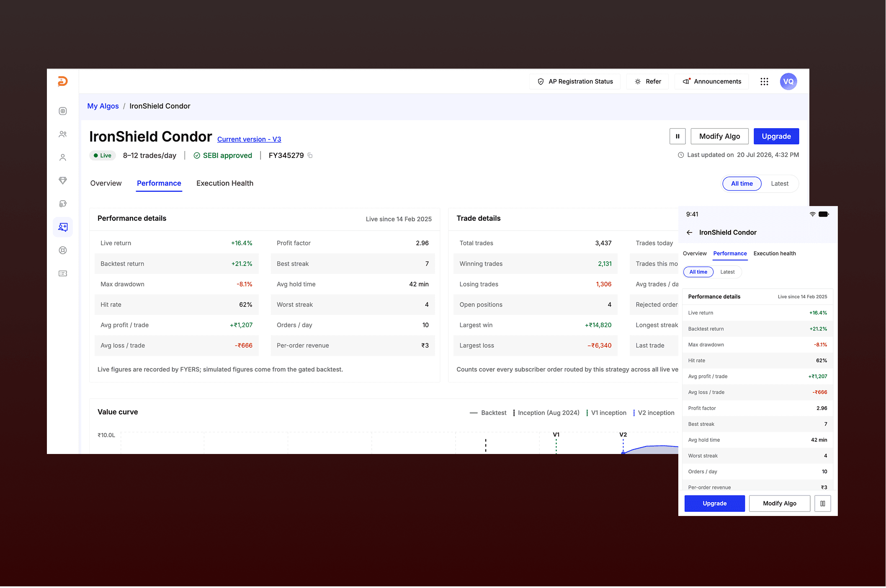Open the desktop Execution Health tab
886x588 pixels.
pos(225,183)
